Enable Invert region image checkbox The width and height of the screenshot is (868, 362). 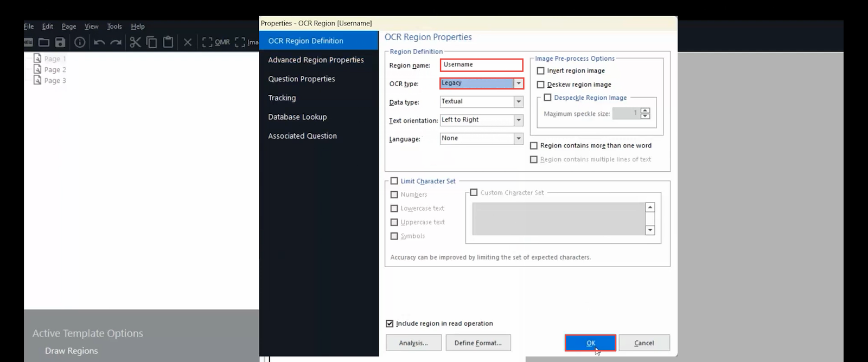coord(540,71)
